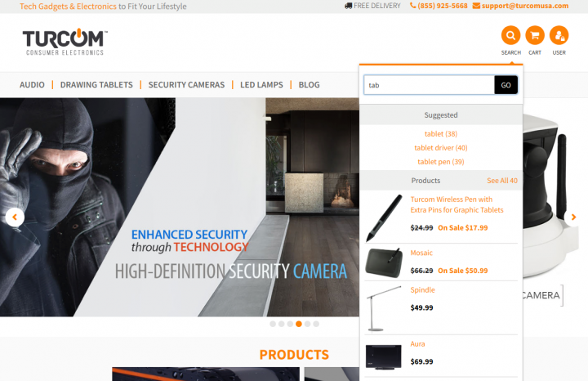The height and width of the screenshot is (381, 588).
Task: Choose suggestion tablet driver (40)
Action: tap(441, 147)
